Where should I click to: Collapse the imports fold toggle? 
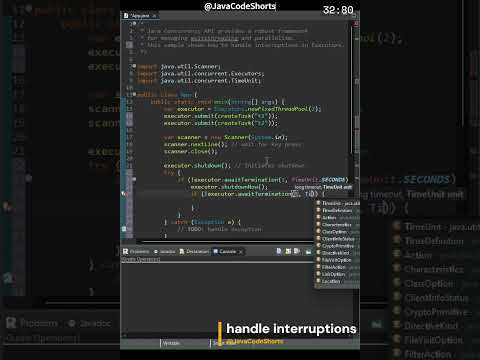[134, 66]
